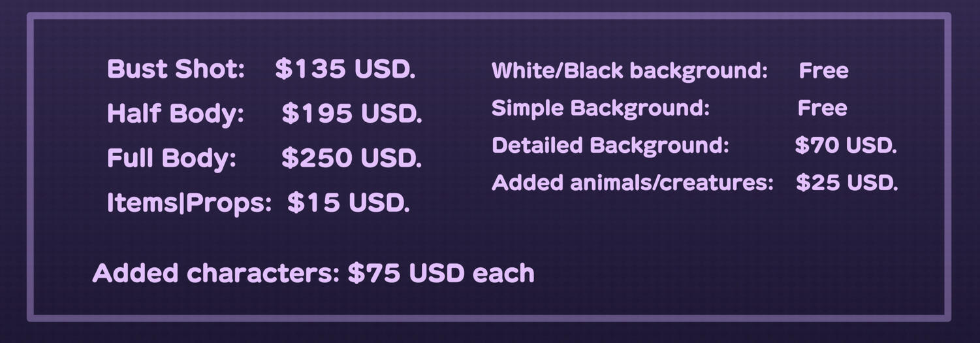Click the Bust Shot label
The height and width of the screenshot is (343, 980).
coord(176,69)
